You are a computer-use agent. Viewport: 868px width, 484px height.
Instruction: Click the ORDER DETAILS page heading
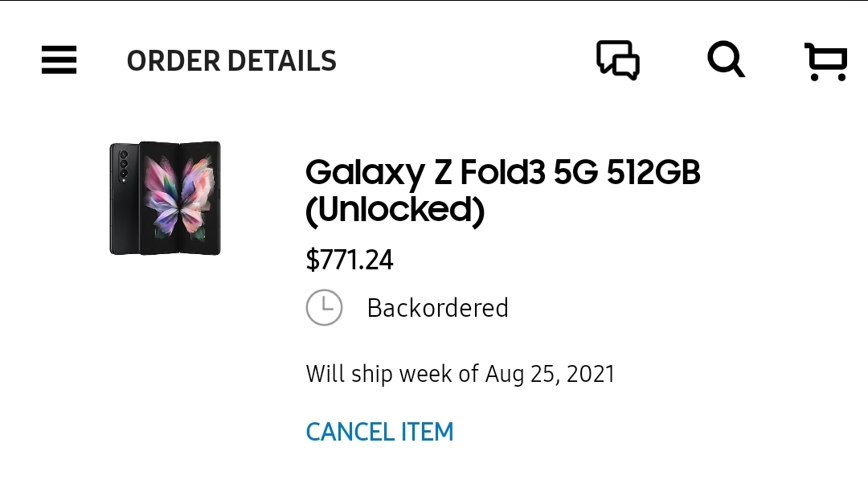231,60
